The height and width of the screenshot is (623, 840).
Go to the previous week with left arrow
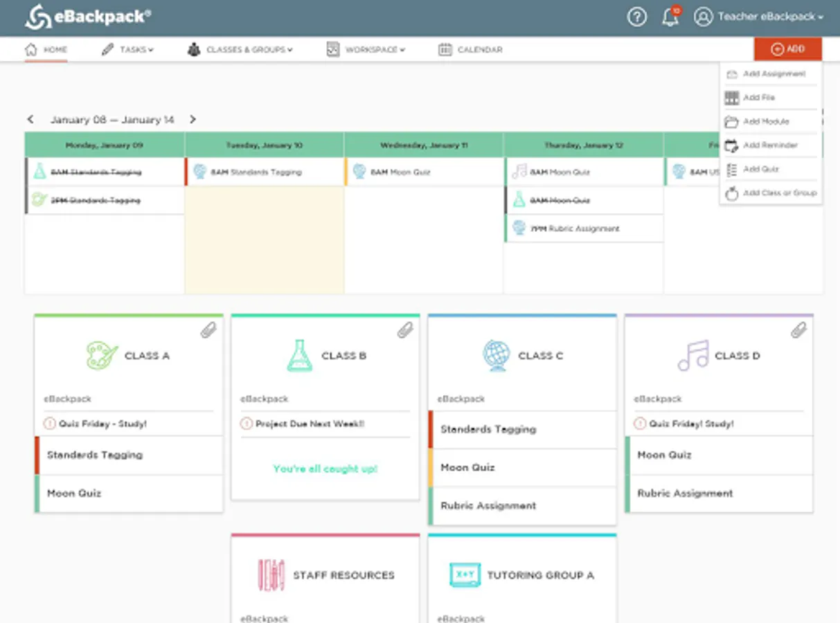30,120
